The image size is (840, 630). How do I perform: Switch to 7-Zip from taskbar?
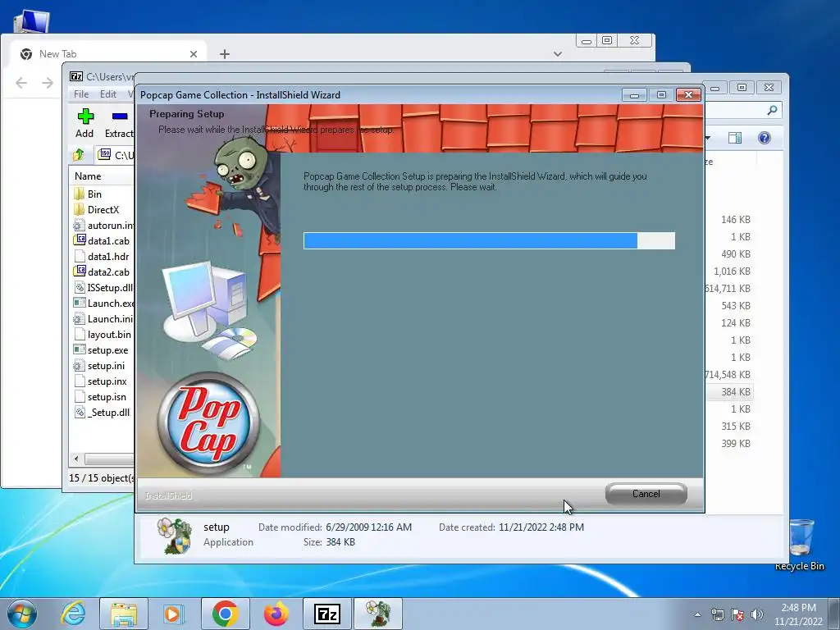click(x=326, y=614)
